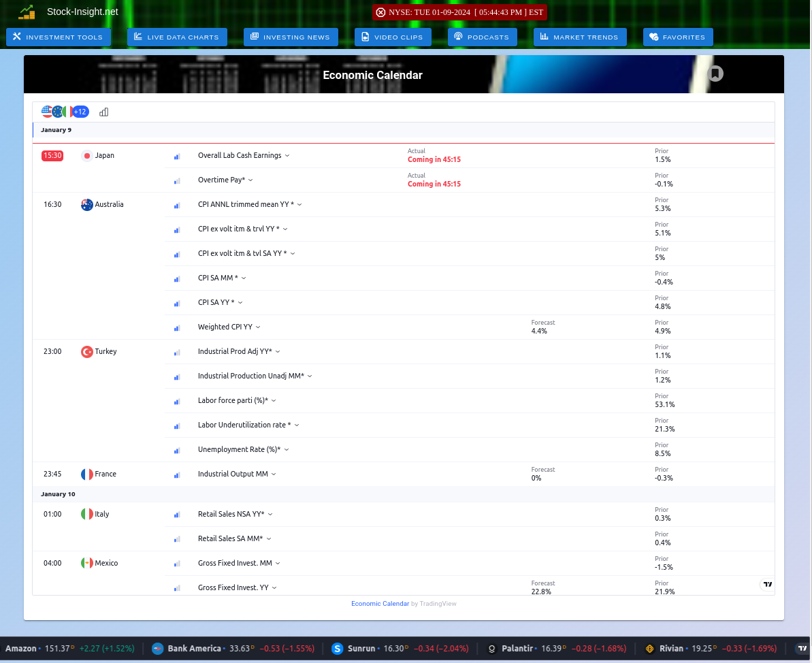Click the Australia flag icon
Screen dimensions: 812x663
coord(87,205)
